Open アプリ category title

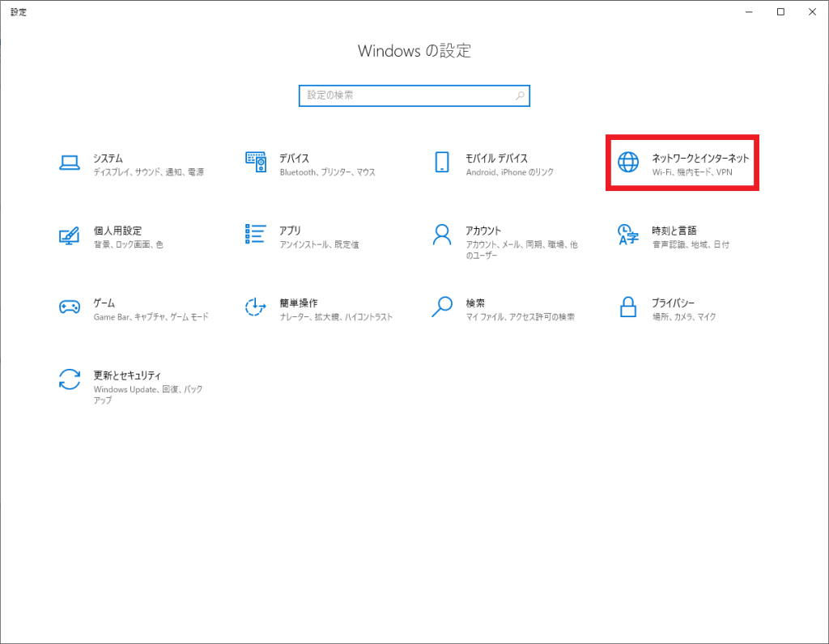click(290, 231)
